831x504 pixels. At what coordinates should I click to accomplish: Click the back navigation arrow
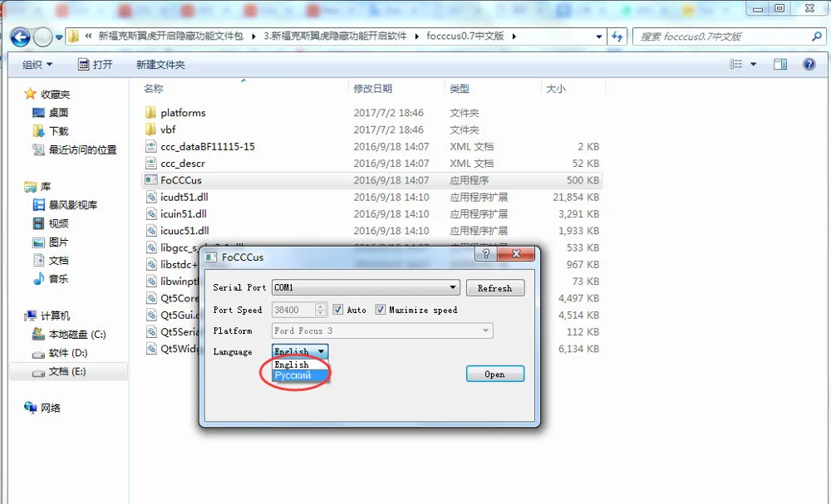(18, 37)
